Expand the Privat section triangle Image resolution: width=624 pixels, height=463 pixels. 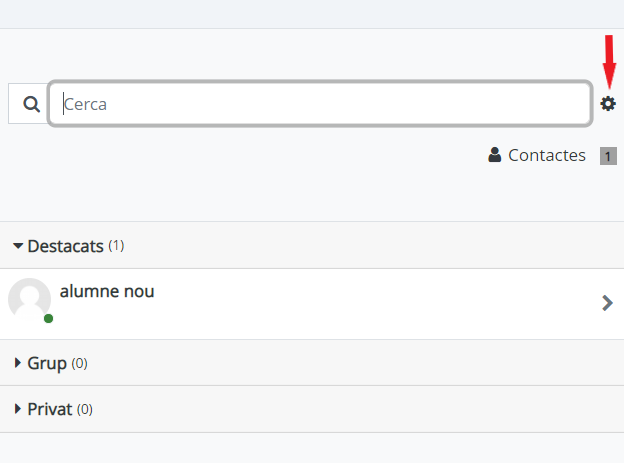(17, 409)
